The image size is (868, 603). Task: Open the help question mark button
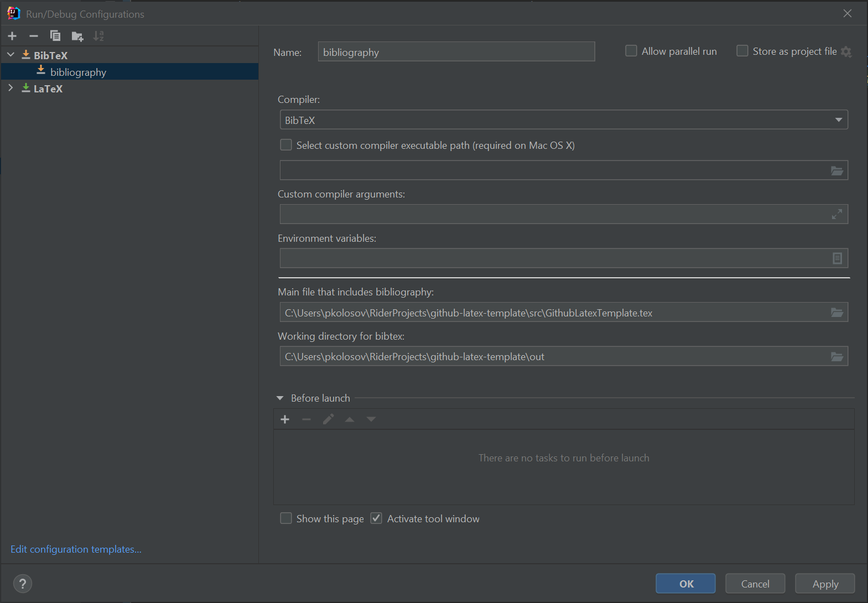click(x=23, y=584)
